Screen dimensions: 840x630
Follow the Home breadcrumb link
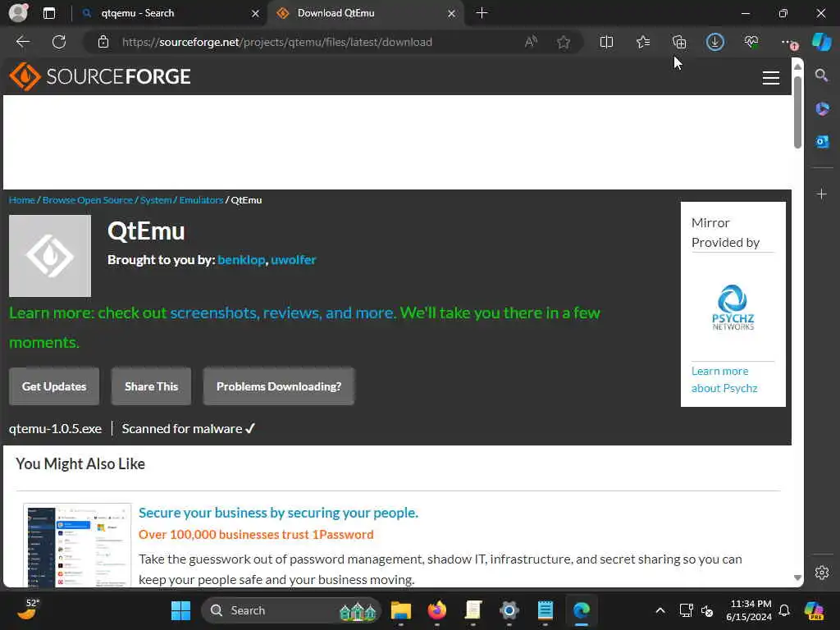[21, 200]
